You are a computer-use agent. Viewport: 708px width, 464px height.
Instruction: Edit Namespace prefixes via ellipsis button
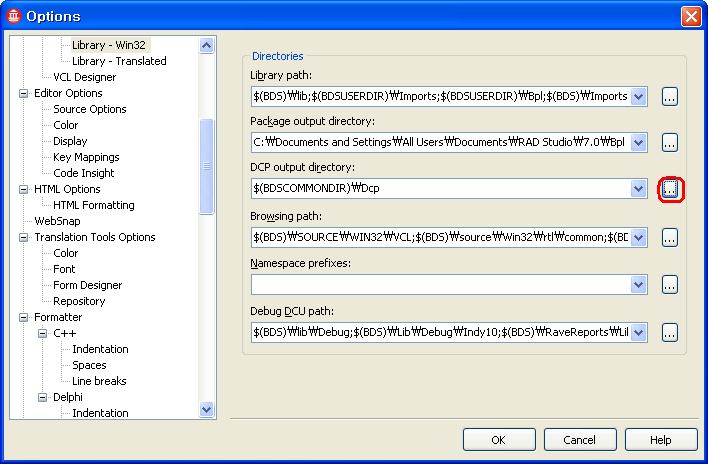click(x=670, y=284)
